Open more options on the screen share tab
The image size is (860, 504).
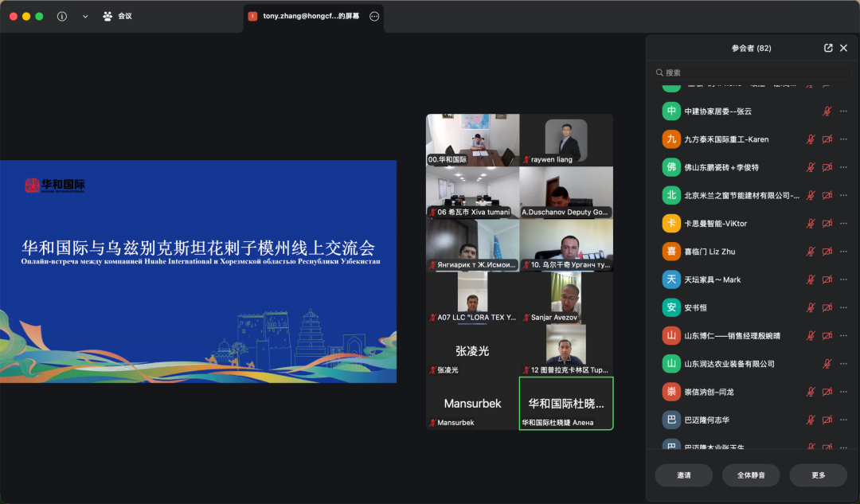[x=374, y=17]
